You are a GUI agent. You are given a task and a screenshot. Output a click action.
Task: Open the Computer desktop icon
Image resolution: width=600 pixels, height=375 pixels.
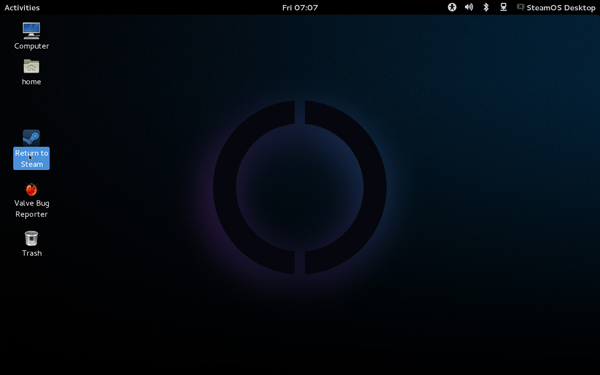point(31,31)
